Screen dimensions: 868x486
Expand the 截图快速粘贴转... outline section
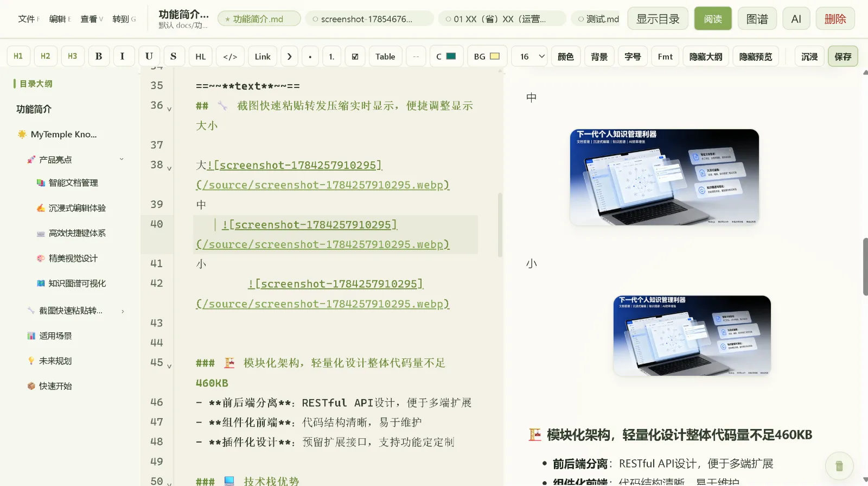click(123, 311)
